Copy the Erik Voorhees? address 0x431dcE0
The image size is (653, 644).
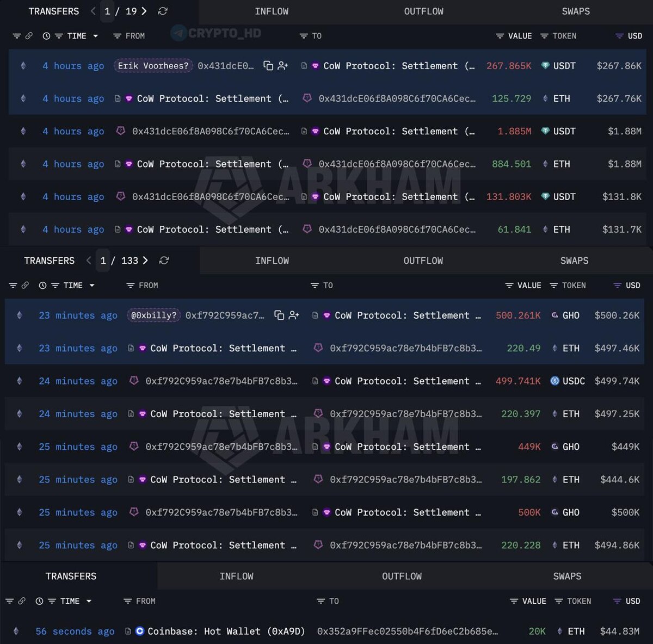click(x=268, y=66)
